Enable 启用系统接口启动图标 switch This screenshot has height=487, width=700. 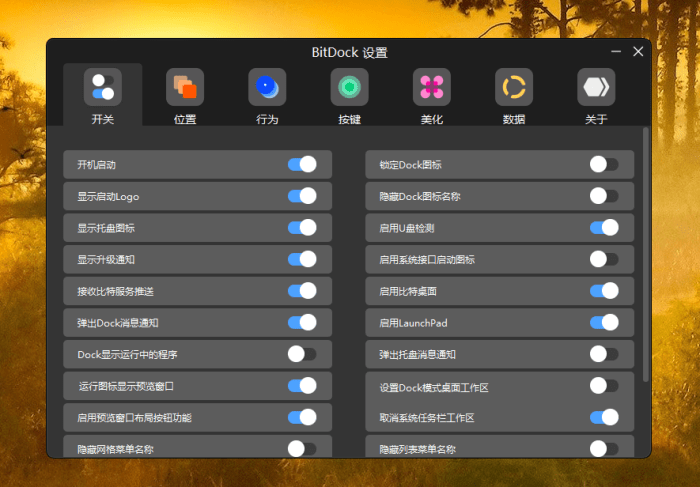coord(604,259)
